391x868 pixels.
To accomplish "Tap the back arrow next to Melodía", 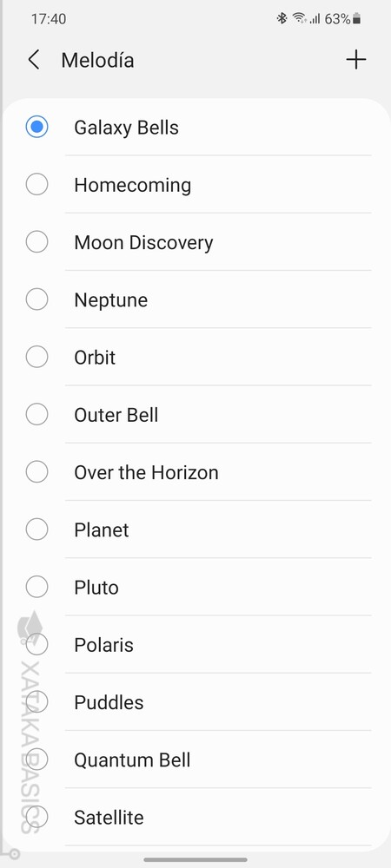I will [x=35, y=60].
